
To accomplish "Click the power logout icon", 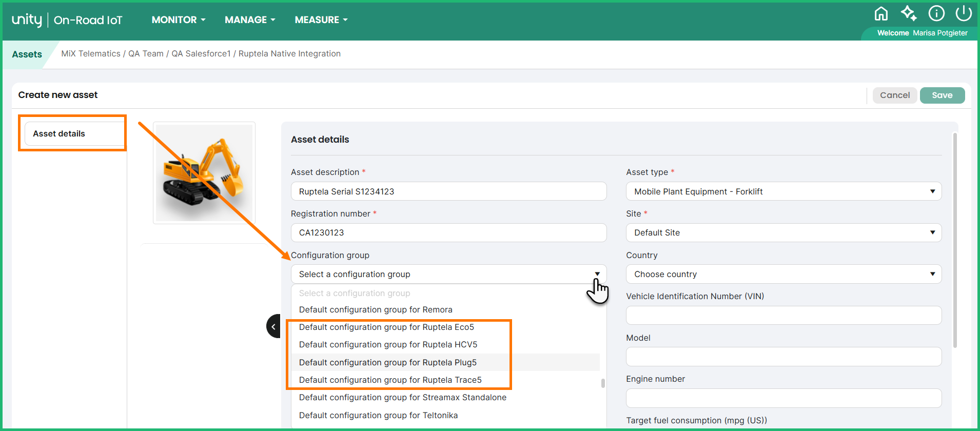I will coord(964,13).
